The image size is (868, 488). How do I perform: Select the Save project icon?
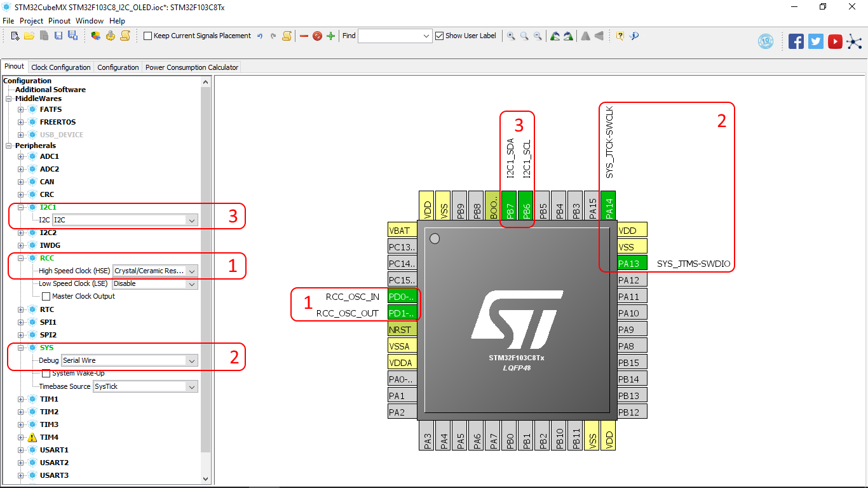pyautogui.click(x=58, y=36)
